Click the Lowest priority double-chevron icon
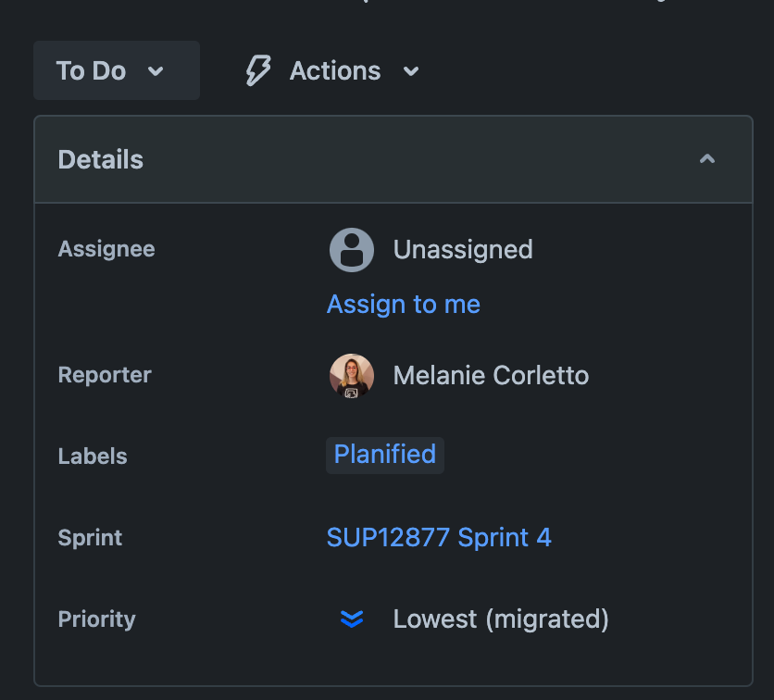Screen dimensions: 774x700 tap(352, 619)
